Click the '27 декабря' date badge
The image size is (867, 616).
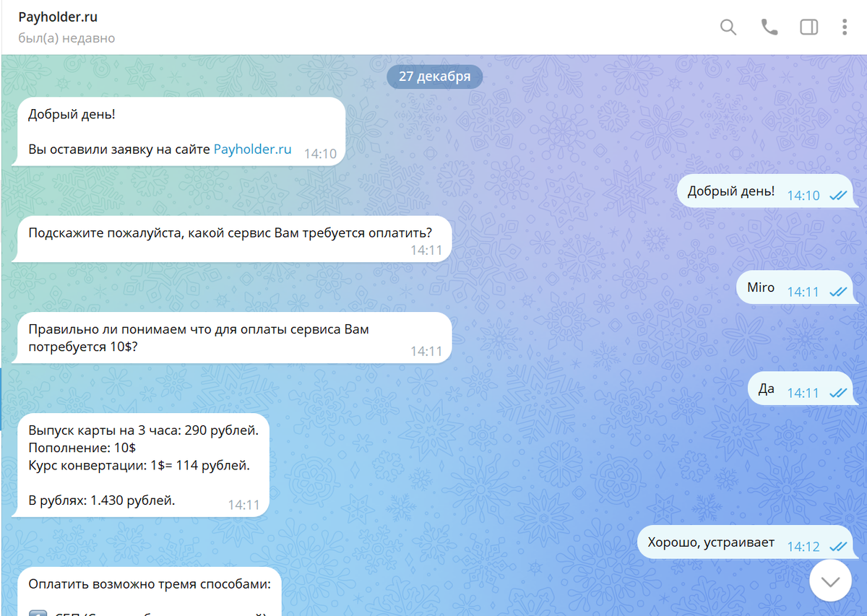(435, 76)
